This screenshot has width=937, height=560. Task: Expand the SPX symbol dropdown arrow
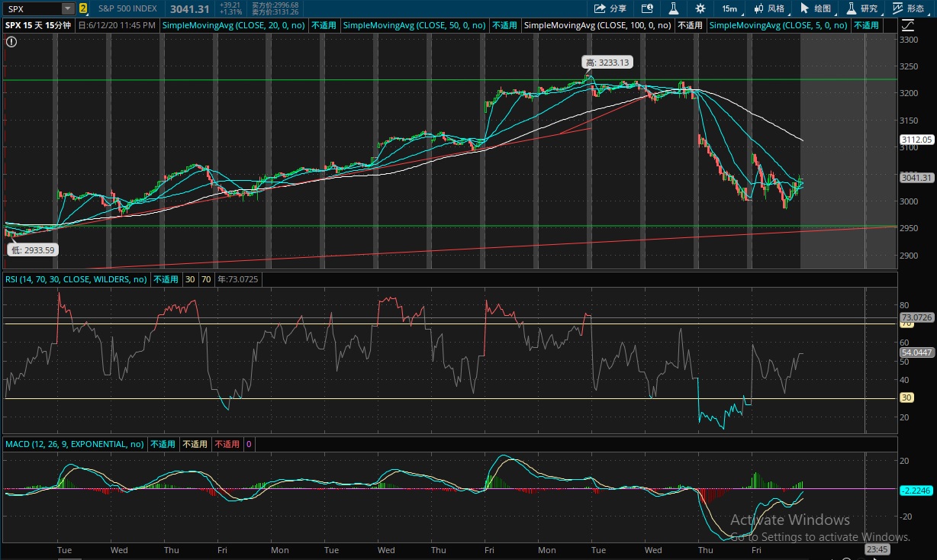coord(68,8)
